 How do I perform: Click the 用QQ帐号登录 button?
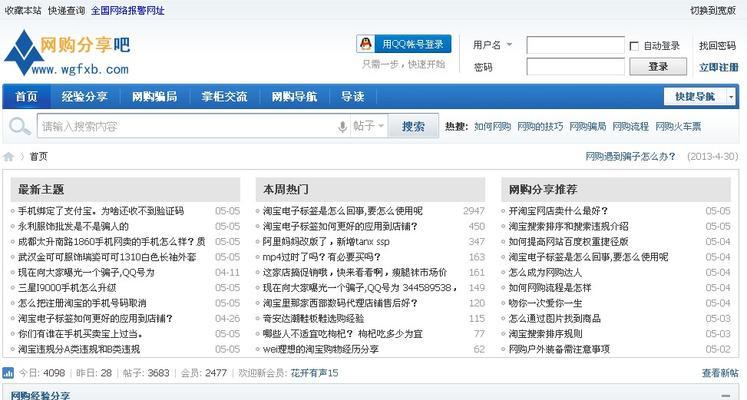pyautogui.click(x=404, y=44)
